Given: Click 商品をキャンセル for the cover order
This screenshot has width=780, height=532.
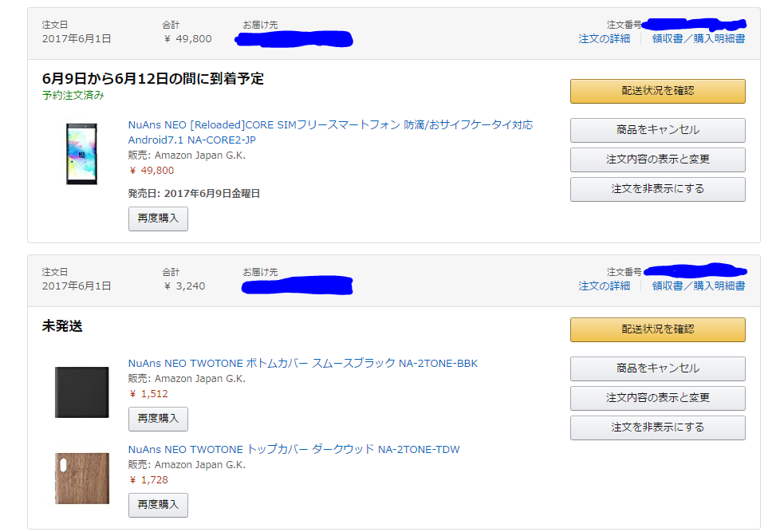Looking at the screenshot, I should 658,368.
